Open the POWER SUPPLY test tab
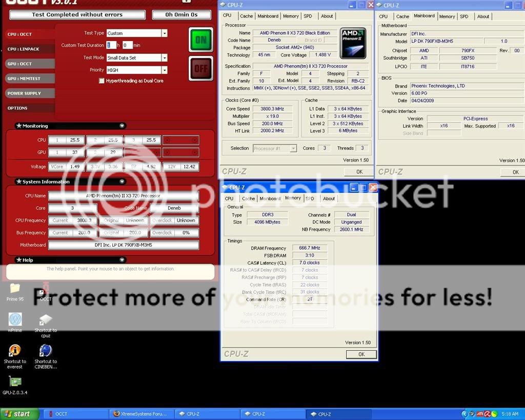 coord(29,93)
